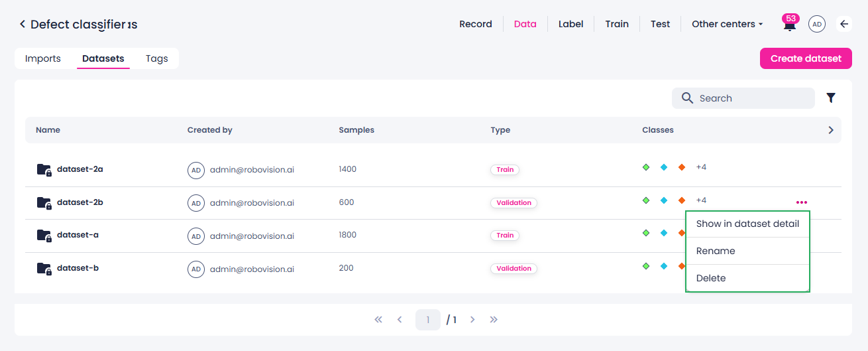
Task: Choose Show in dataset detail
Action: tap(747, 224)
